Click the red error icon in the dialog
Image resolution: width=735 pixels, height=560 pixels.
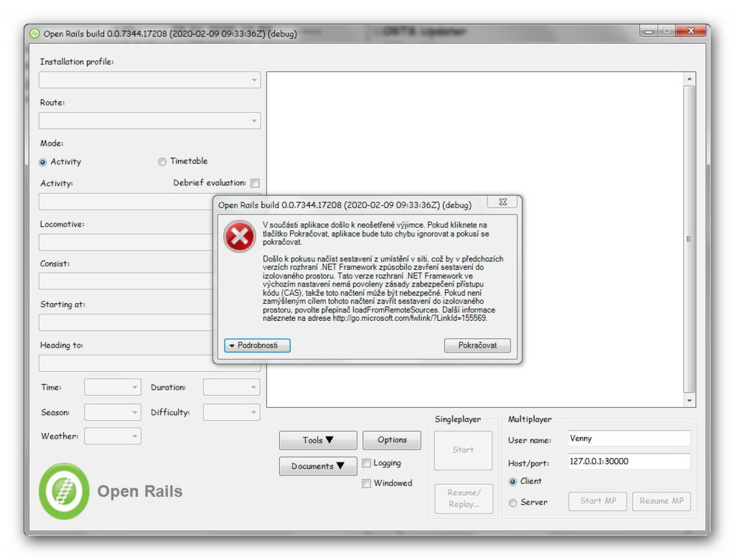[x=240, y=236]
